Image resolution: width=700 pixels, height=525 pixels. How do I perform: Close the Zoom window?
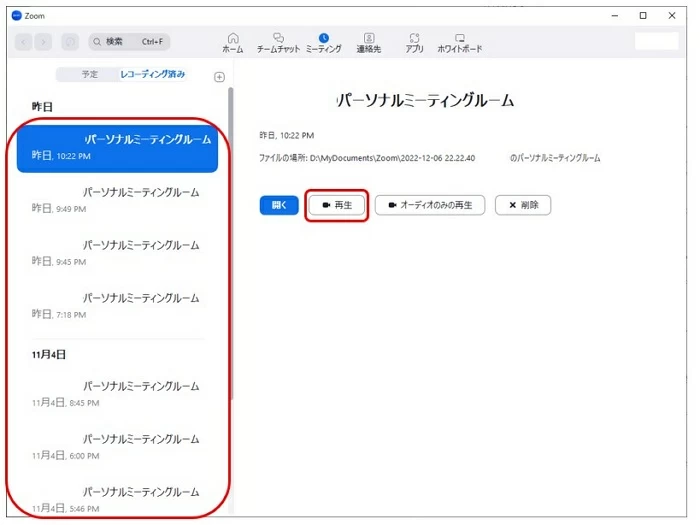pos(672,16)
